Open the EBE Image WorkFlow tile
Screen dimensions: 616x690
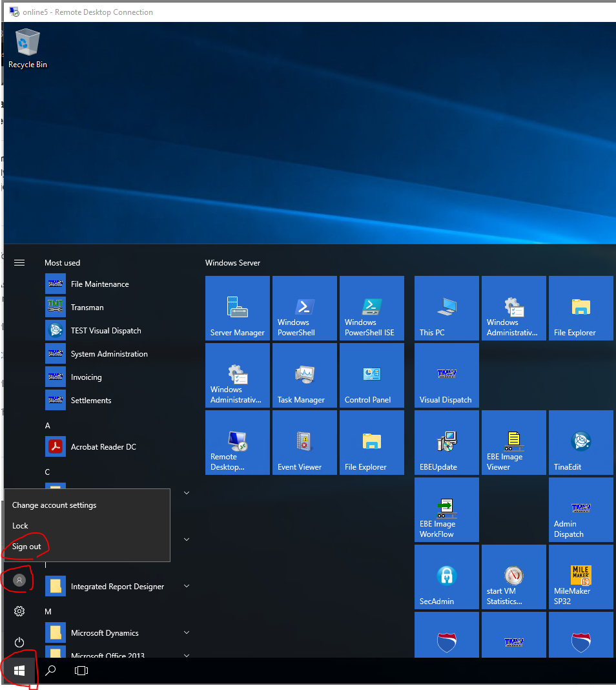click(x=447, y=510)
